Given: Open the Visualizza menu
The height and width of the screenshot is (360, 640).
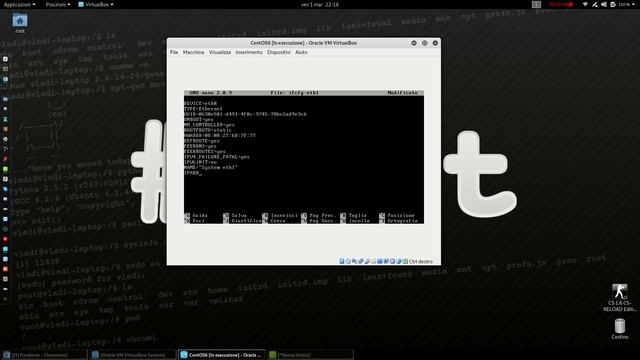Looking at the screenshot, I should (x=220, y=52).
